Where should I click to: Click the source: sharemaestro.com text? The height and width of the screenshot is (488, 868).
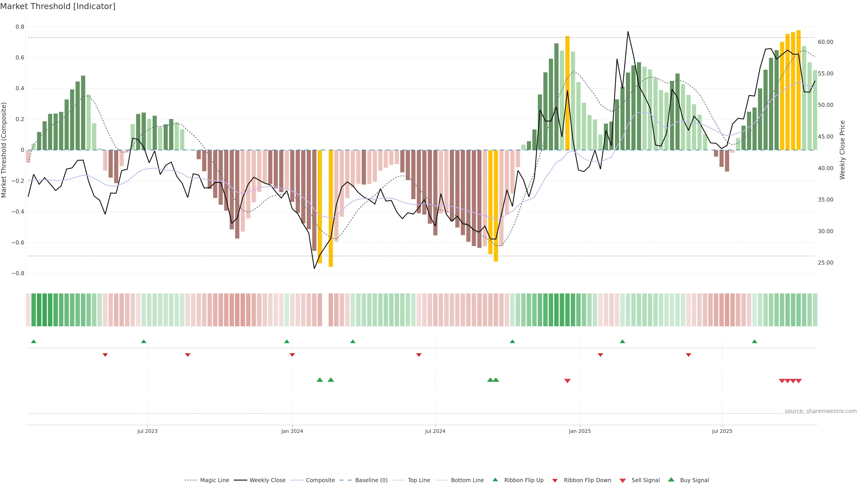click(x=821, y=411)
